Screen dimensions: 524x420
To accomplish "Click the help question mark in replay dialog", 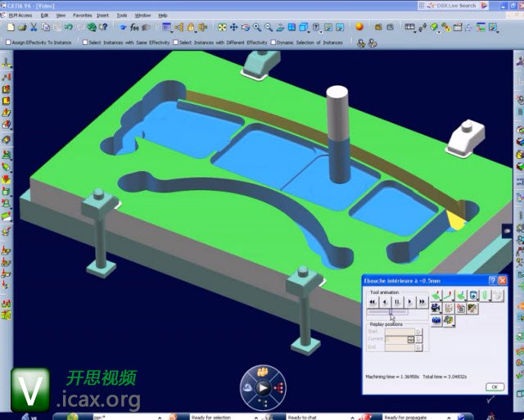I will tap(492, 280).
